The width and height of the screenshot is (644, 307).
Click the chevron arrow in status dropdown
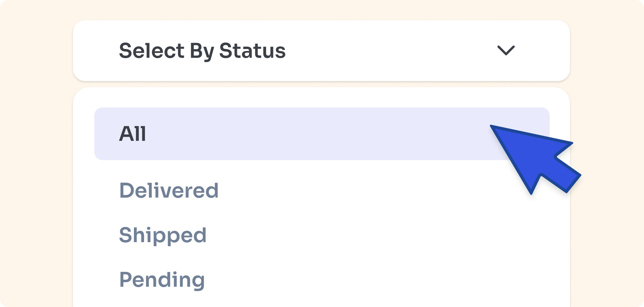506,50
